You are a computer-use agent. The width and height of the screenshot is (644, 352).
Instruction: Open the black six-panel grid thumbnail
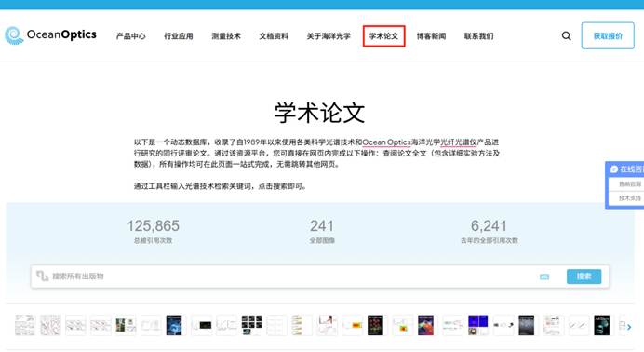click(x=252, y=325)
